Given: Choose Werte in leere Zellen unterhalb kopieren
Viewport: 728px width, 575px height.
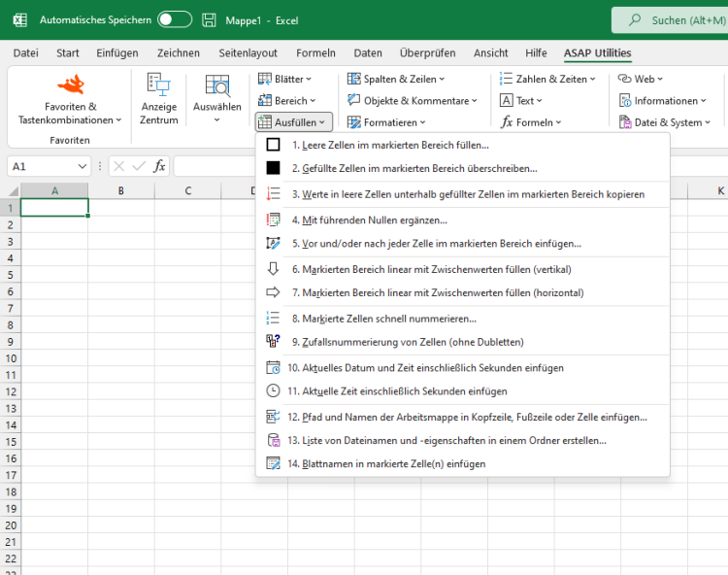Looking at the screenshot, I should coord(462,194).
